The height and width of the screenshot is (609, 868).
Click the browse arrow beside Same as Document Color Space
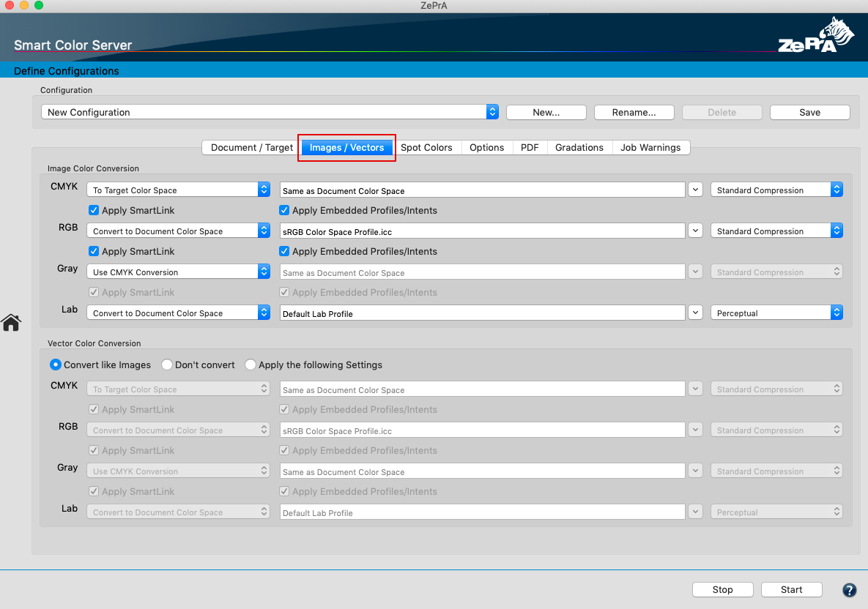[694, 190]
